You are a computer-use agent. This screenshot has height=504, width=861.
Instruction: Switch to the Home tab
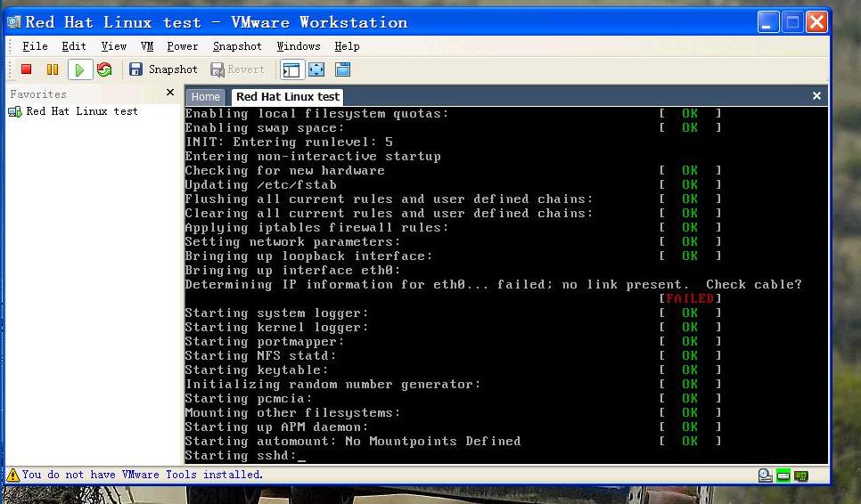click(205, 97)
